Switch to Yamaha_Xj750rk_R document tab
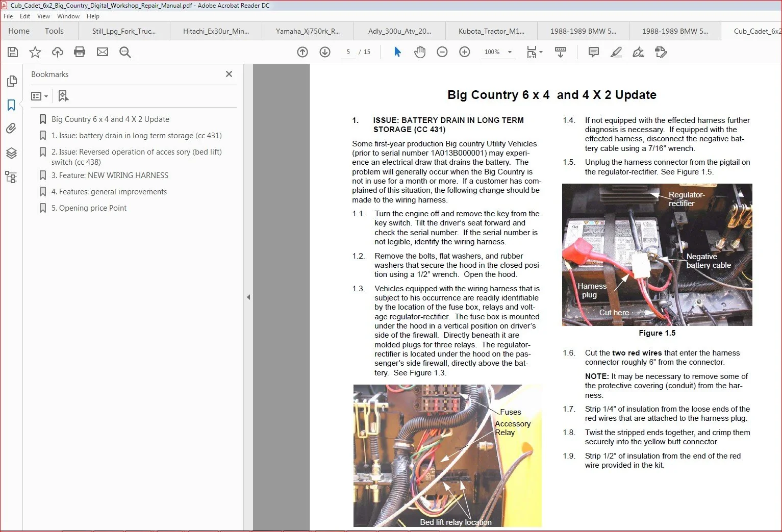Screen dimensions: 782x532 click(308, 31)
